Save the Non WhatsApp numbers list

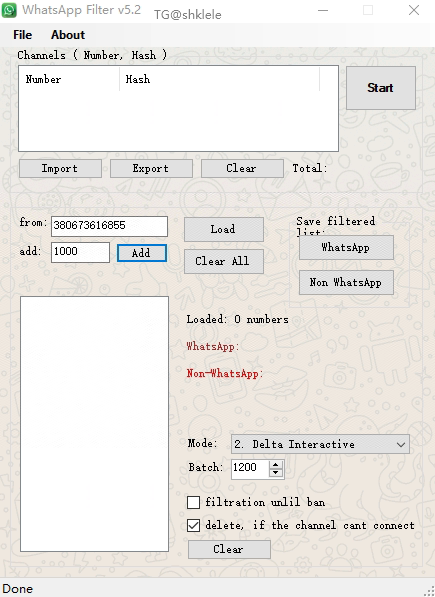click(346, 283)
